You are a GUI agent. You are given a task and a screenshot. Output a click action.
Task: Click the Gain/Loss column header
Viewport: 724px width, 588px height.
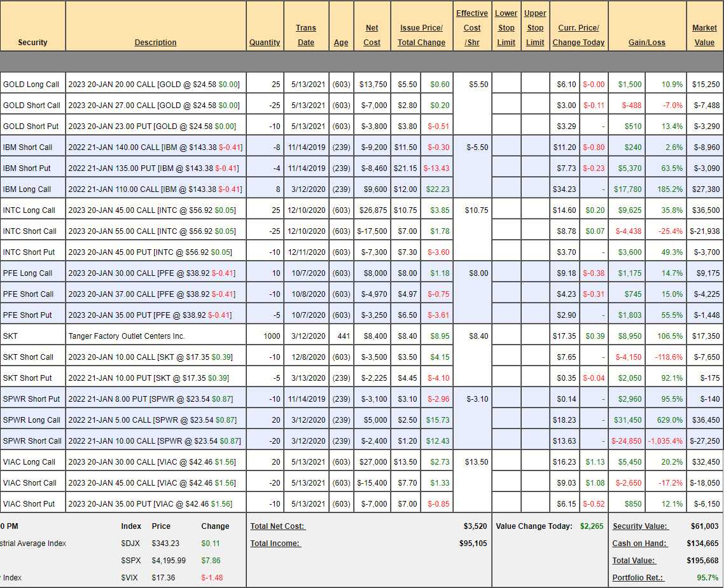point(646,43)
